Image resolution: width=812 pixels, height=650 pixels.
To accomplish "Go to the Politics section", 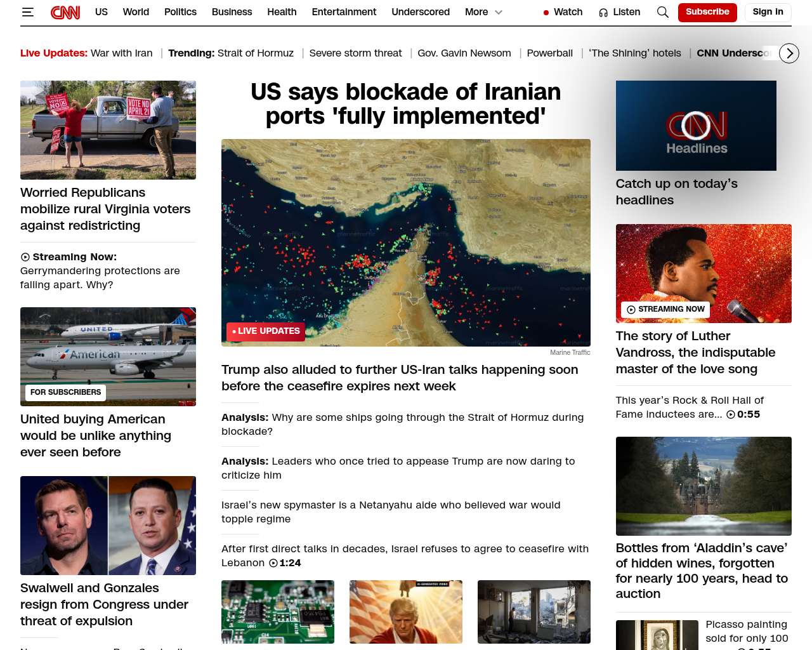I will pyautogui.click(x=180, y=12).
